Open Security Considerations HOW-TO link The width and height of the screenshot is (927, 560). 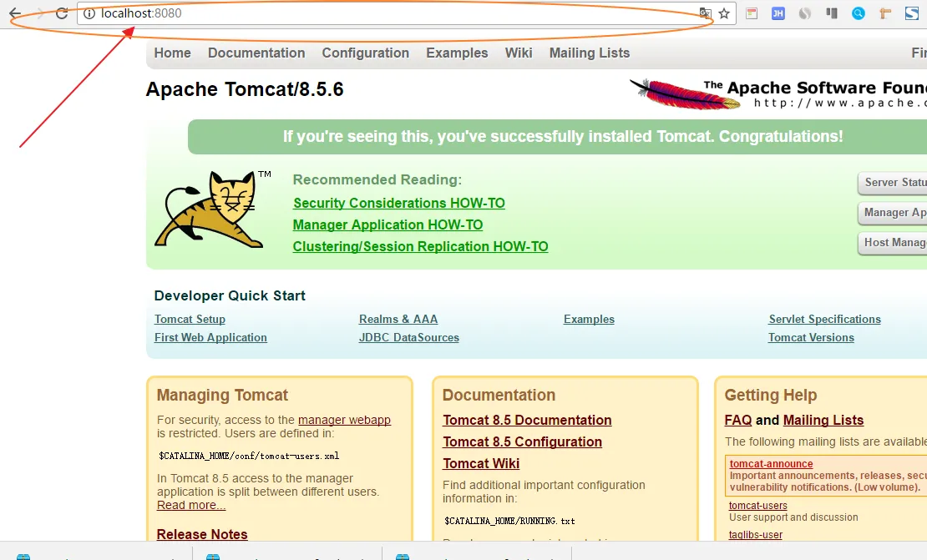click(399, 203)
